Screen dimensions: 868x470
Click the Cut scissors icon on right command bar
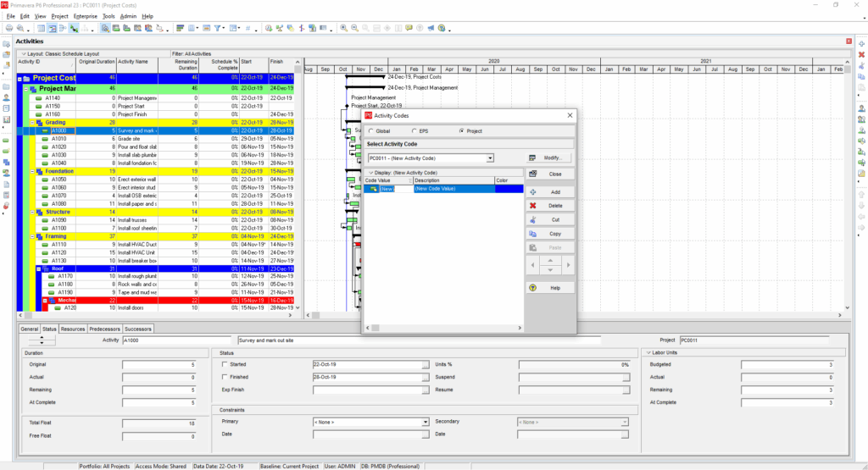pos(861,66)
